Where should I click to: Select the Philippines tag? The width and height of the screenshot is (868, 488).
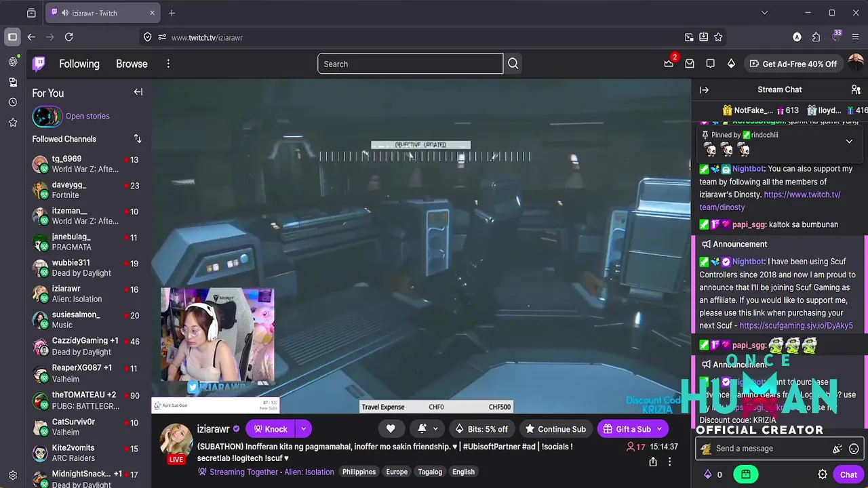(x=359, y=472)
